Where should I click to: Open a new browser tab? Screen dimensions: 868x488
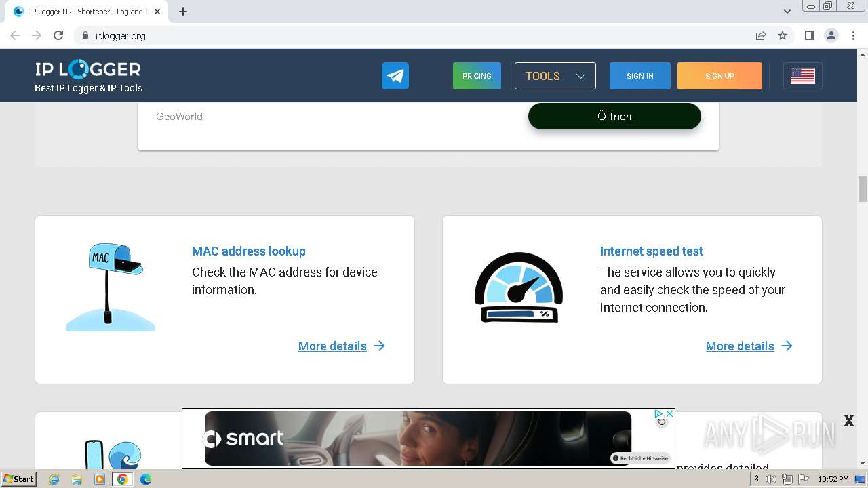tap(183, 12)
